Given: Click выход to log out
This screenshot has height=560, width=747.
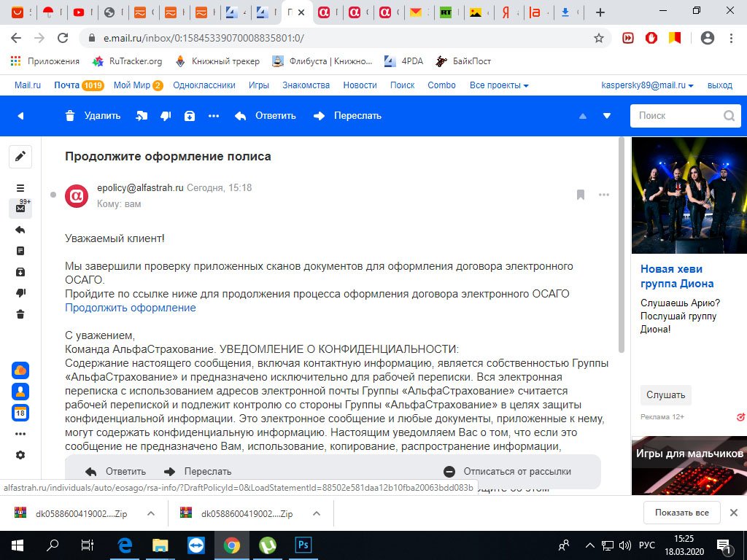Looking at the screenshot, I should tap(720, 85).
